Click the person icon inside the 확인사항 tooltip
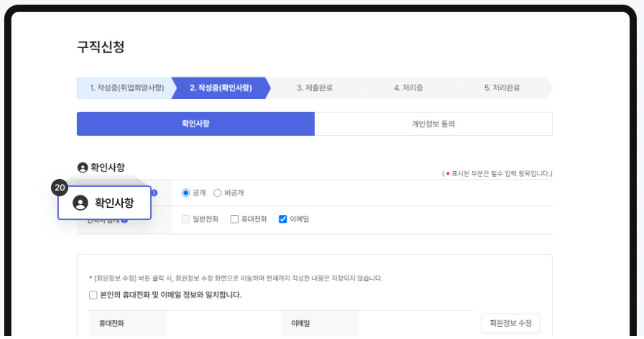 click(x=81, y=203)
